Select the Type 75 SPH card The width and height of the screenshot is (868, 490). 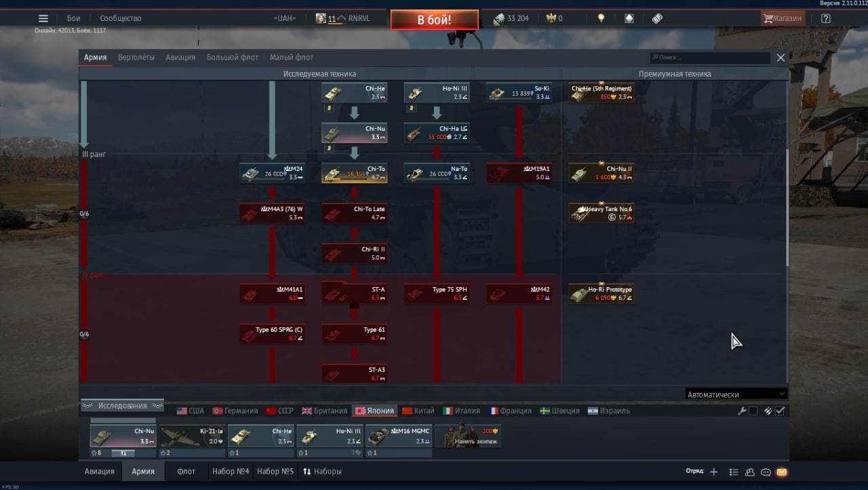pos(437,294)
